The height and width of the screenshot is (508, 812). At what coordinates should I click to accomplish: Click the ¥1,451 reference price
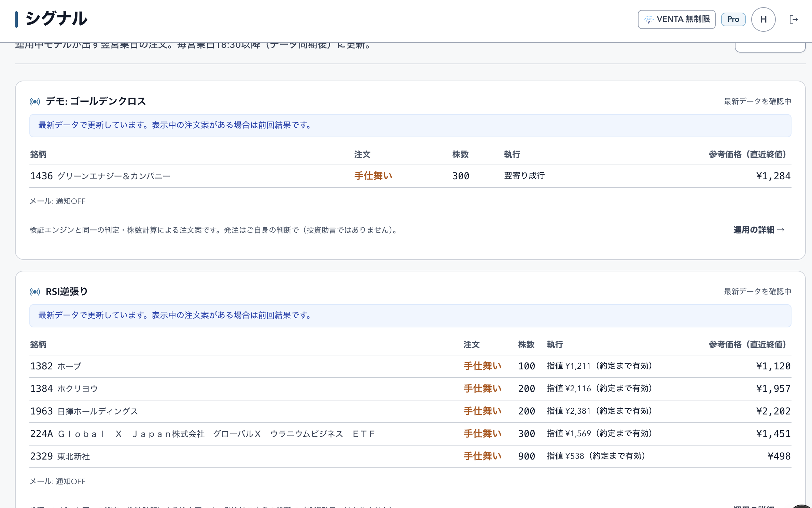773,434
